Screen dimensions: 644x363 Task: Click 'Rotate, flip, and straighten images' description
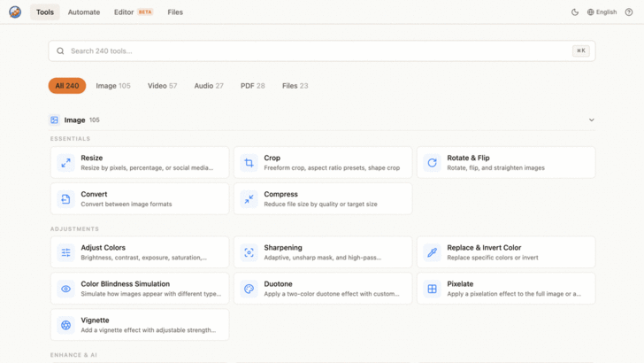pos(495,167)
